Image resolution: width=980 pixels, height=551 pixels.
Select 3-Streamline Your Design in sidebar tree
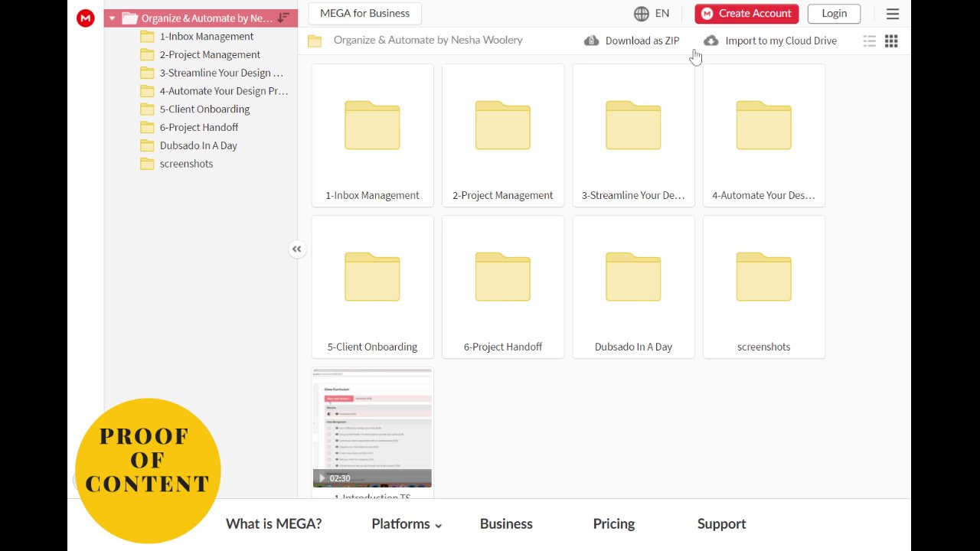coord(221,73)
